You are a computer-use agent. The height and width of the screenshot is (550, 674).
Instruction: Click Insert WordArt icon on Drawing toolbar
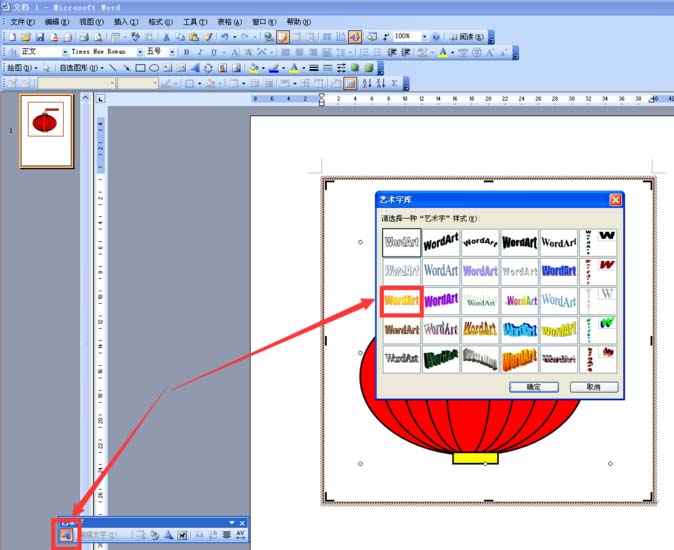point(195,68)
